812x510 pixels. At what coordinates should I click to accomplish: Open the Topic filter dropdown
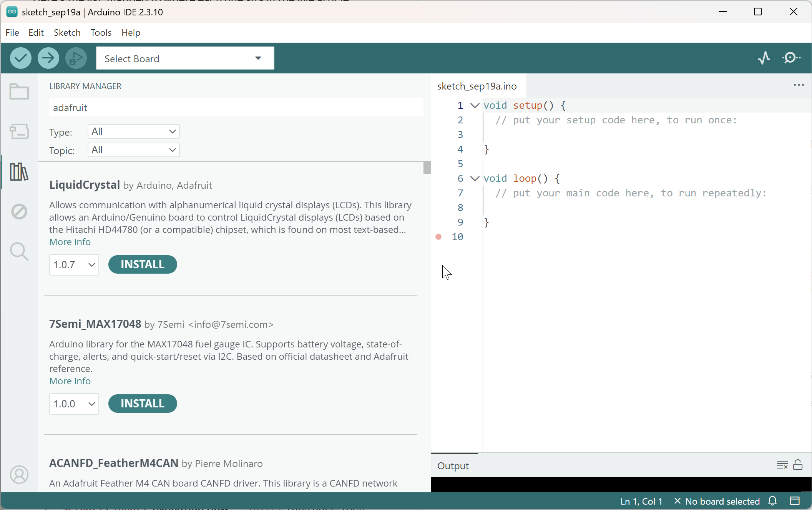[133, 150]
